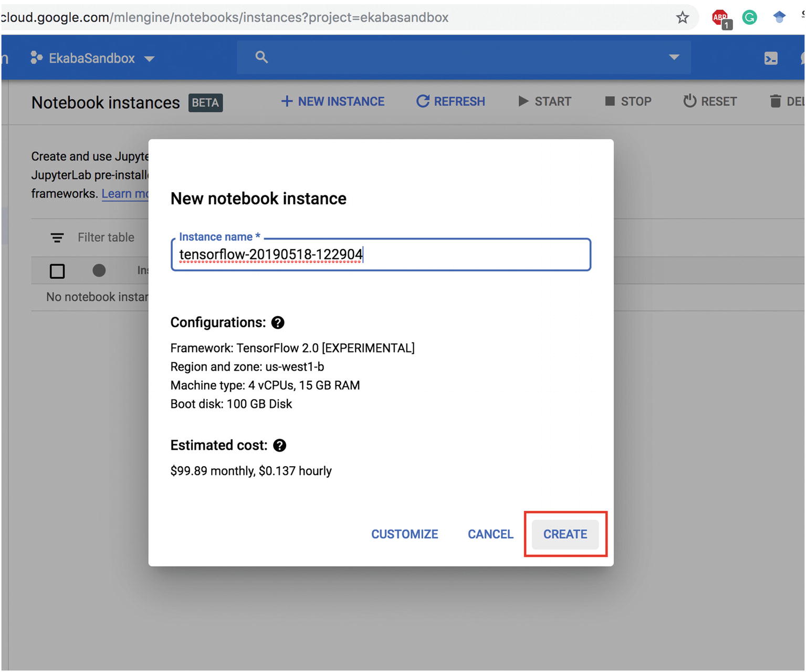
Task: Activate Cloud Shell terminal icon
Action: [x=770, y=58]
